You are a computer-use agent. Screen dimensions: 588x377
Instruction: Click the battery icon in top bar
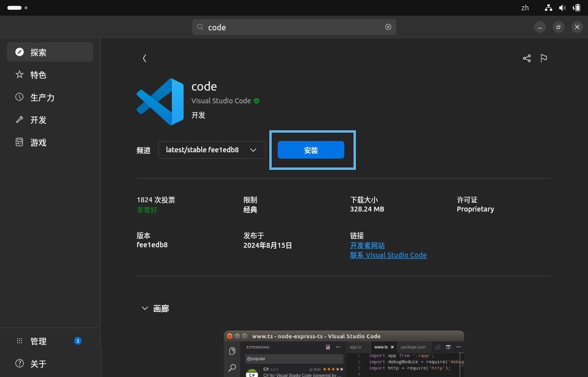(576, 8)
